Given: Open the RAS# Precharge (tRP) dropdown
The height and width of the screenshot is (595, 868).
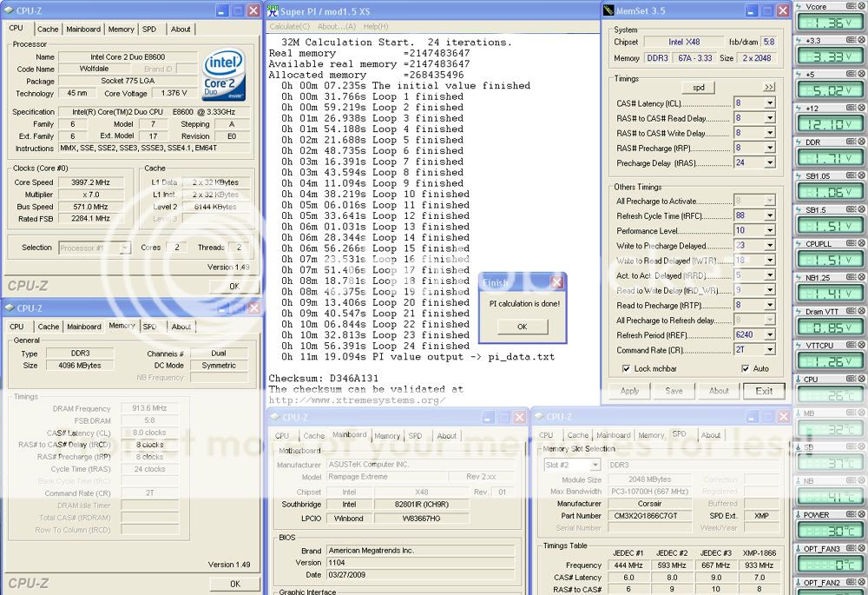Looking at the screenshot, I should [770, 148].
